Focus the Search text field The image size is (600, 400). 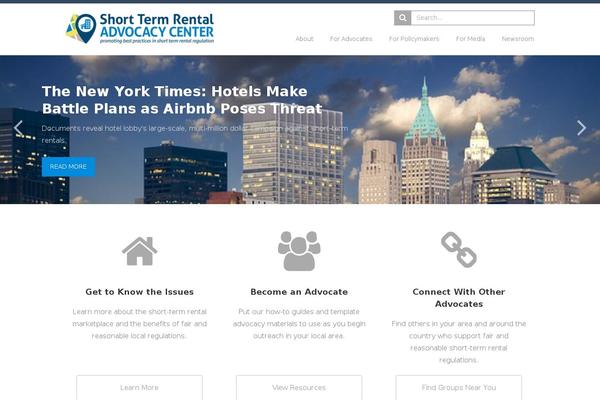[x=473, y=18]
